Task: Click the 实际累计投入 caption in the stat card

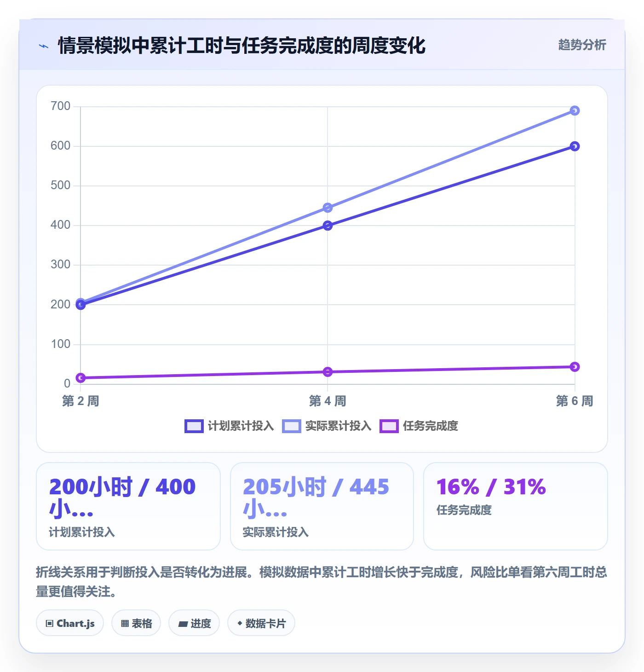Action: pyautogui.click(x=276, y=532)
